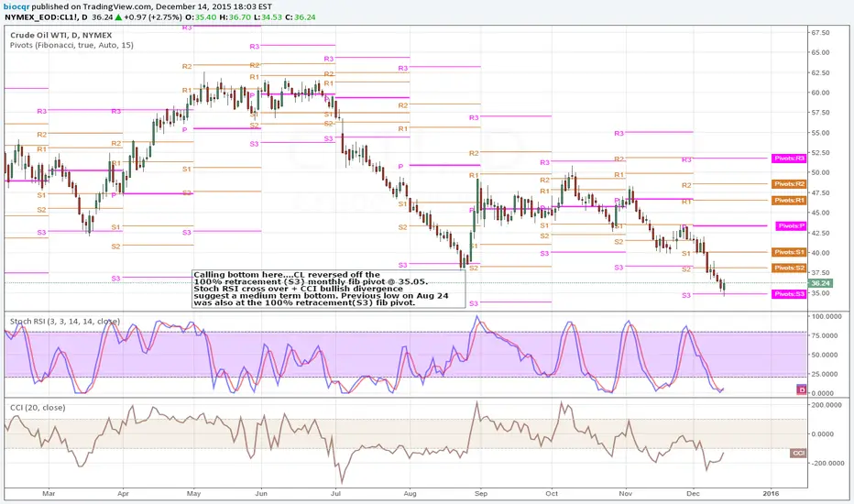Screen dimensions: 854x504
Task: Open the Stoch RSI (3, 3, 14, 14, close) label
Action: (x=65, y=322)
